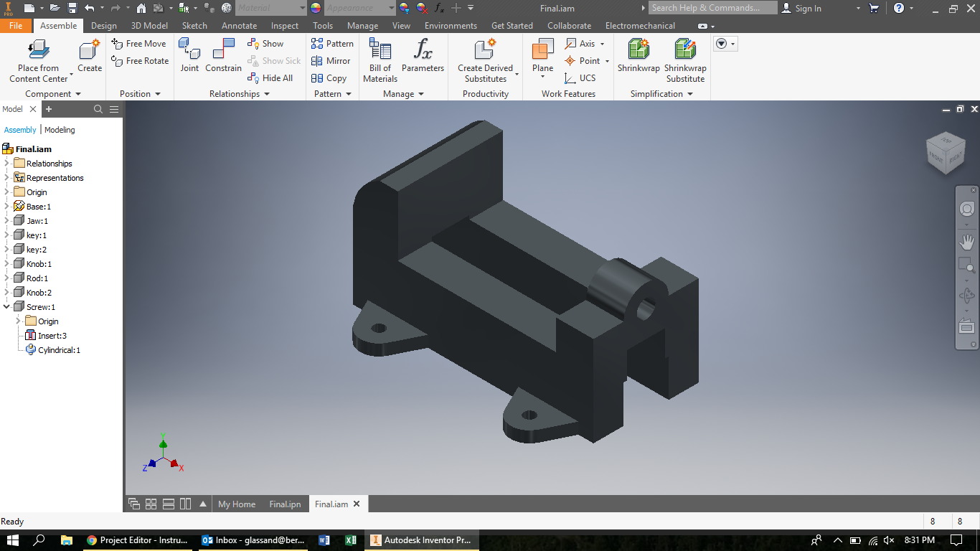Click Show relationships icon
Screen dimensions: 980x551
pos(253,44)
